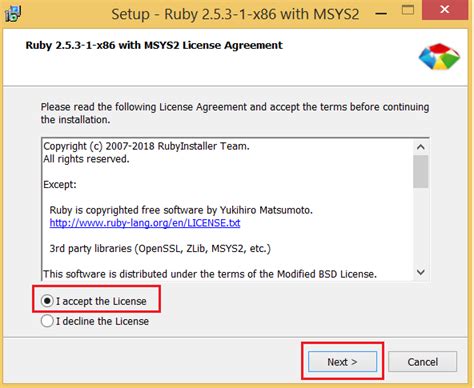
Task: Maximize the Setup window
Action: click(408, 10)
